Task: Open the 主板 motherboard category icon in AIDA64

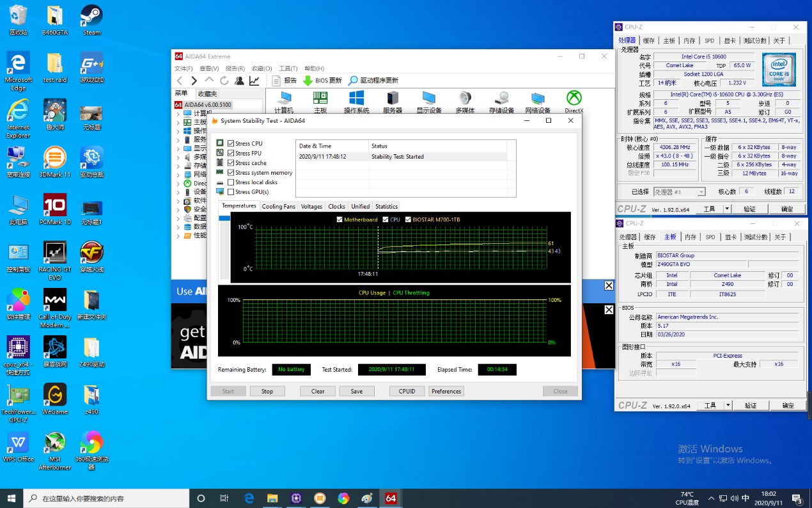Action: click(320, 102)
